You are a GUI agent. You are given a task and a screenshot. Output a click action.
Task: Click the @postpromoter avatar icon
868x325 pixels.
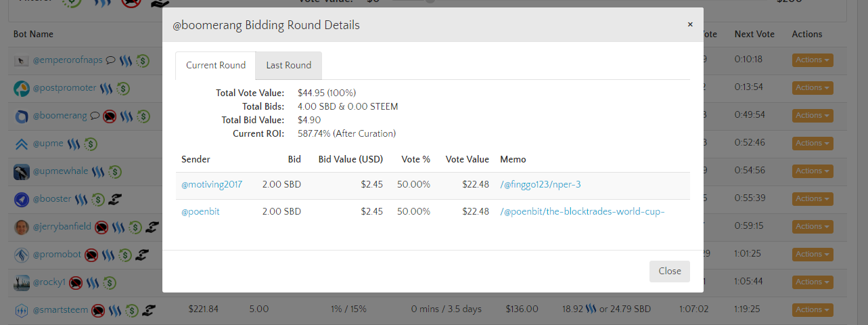22,88
